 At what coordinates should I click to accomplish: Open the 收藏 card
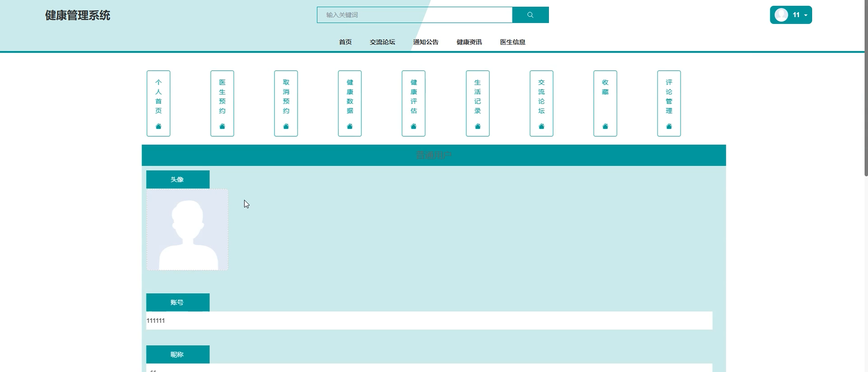605,103
